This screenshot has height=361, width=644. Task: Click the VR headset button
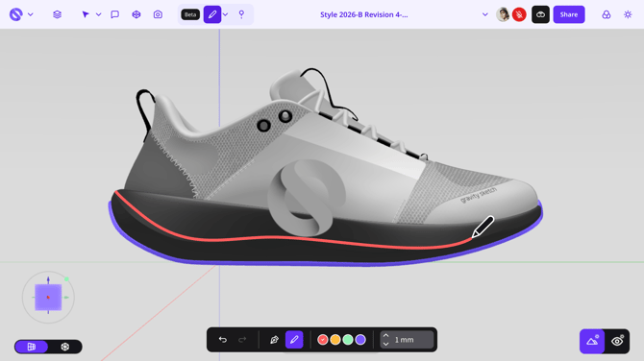(540, 14)
